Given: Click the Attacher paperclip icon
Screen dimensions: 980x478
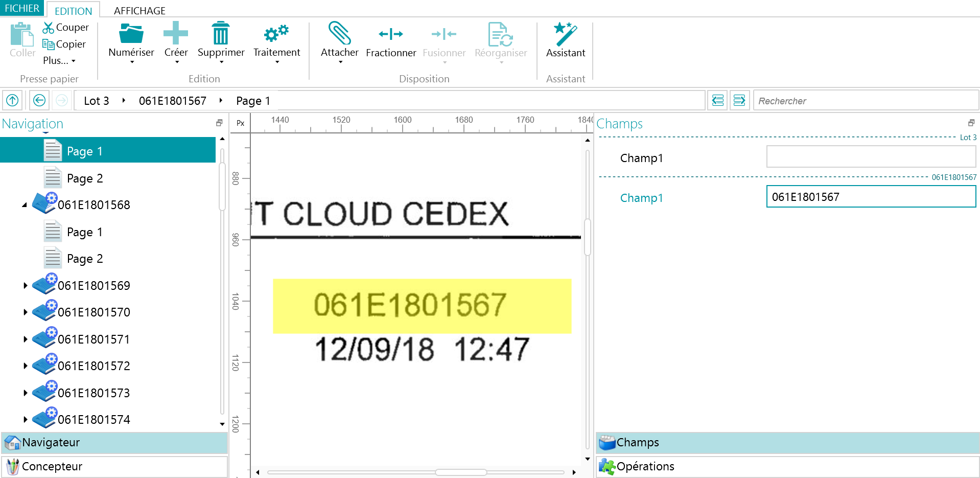Looking at the screenshot, I should click(339, 34).
